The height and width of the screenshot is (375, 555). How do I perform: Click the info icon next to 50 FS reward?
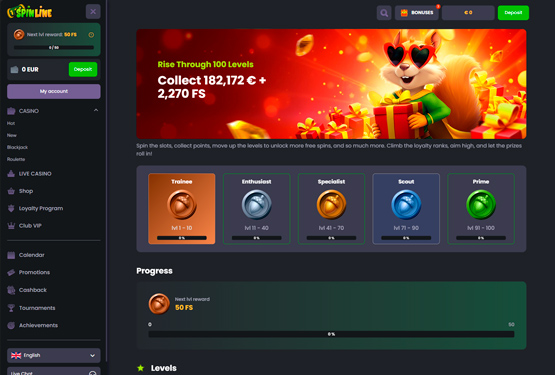91,35
